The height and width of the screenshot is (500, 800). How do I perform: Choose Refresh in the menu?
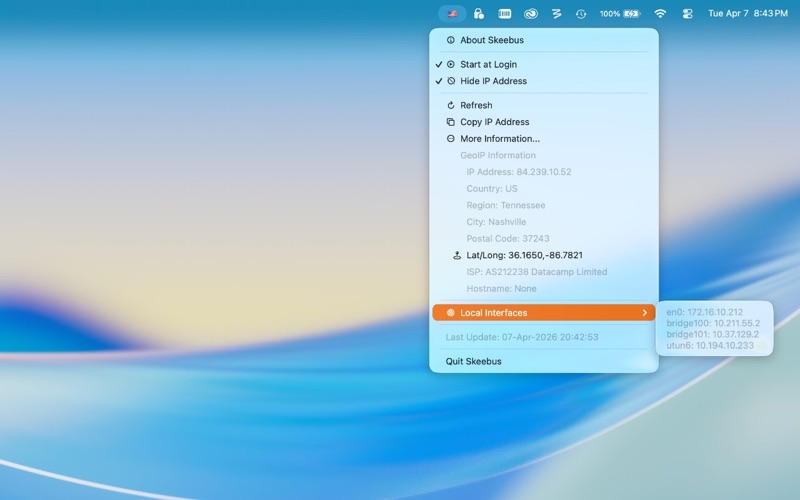[x=544, y=105]
